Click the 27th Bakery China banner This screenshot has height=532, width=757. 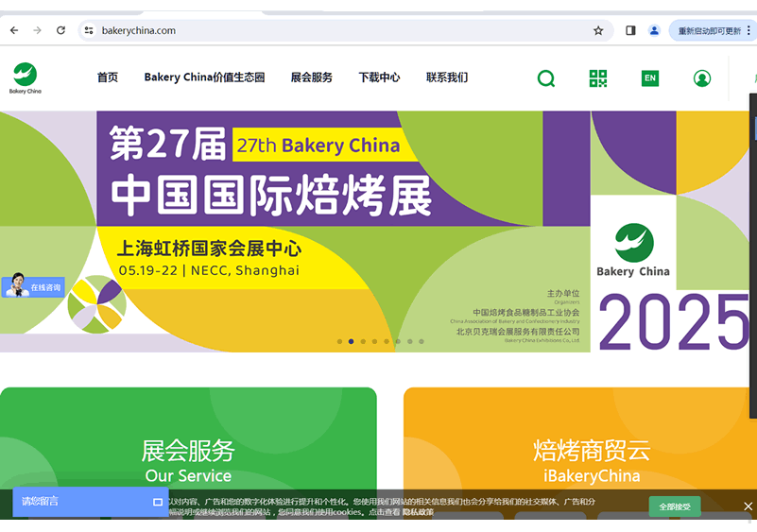[374, 232]
